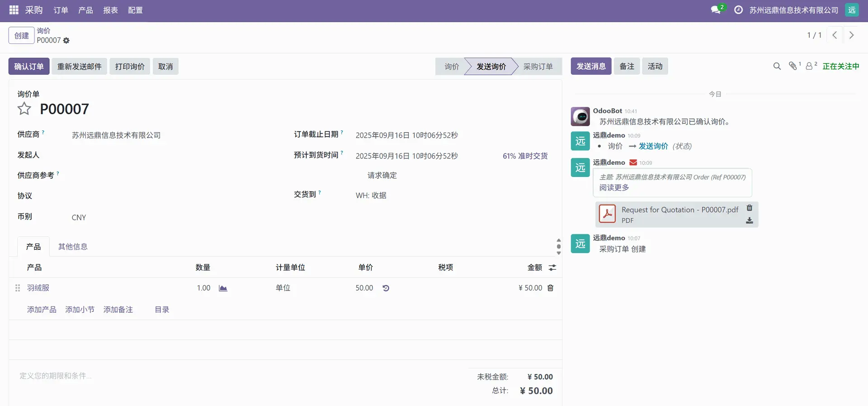Open the chatter search icon
Image resolution: width=868 pixels, height=406 pixels.
coord(777,67)
